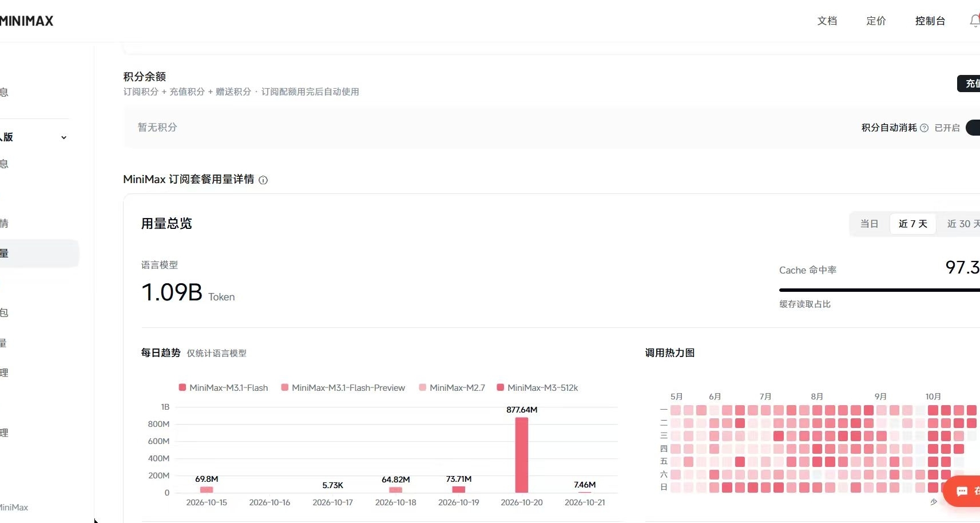
Task: Click the 2026-10-15 bar in daily trend
Action: 207,489
